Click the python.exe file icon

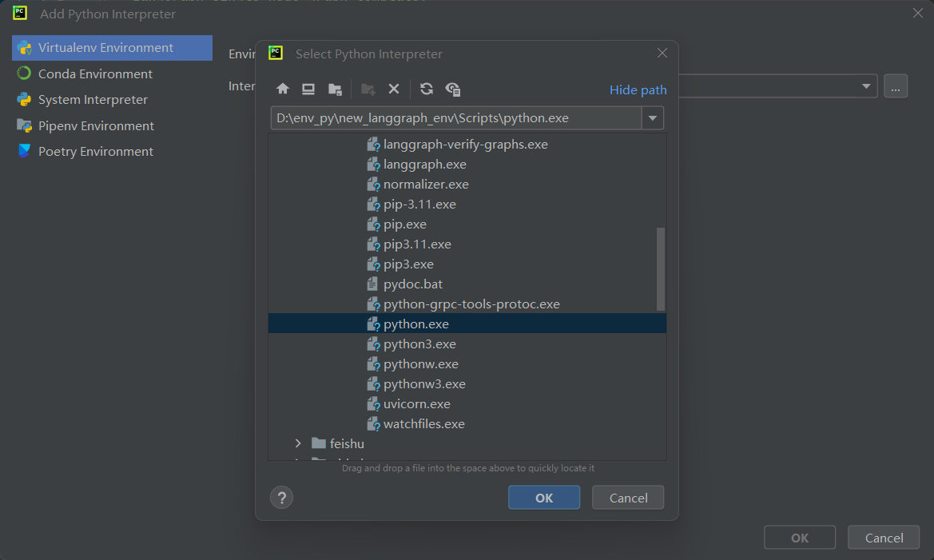(373, 324)
